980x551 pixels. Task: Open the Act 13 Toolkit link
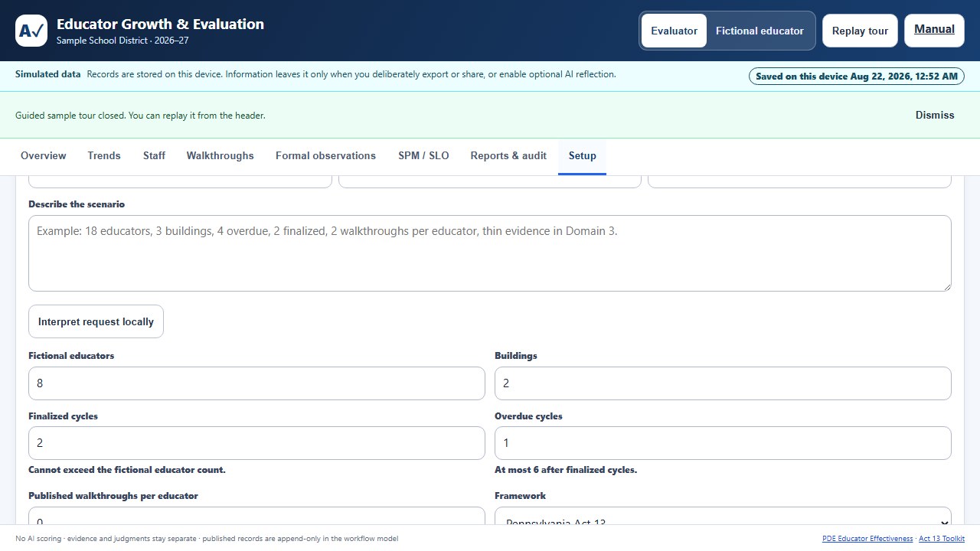[942, 539]
